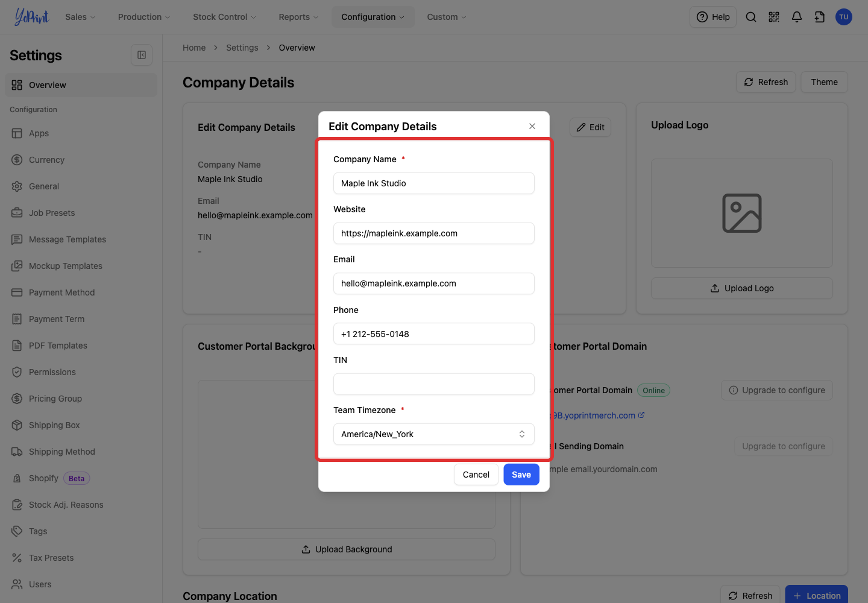This screenshot has width=868, height=603.
Task: Open Permissions settings in sidebar
Action: click(81, 372)
